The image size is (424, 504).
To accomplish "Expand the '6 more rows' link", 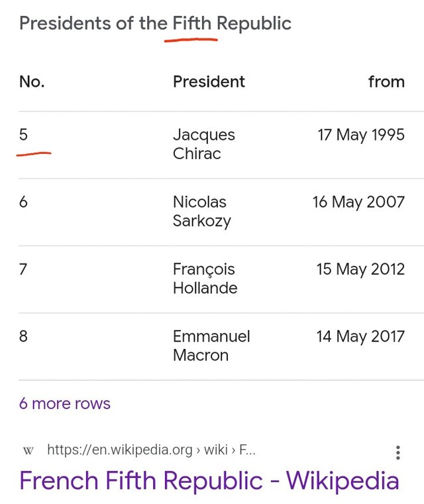I will [64, 403].
